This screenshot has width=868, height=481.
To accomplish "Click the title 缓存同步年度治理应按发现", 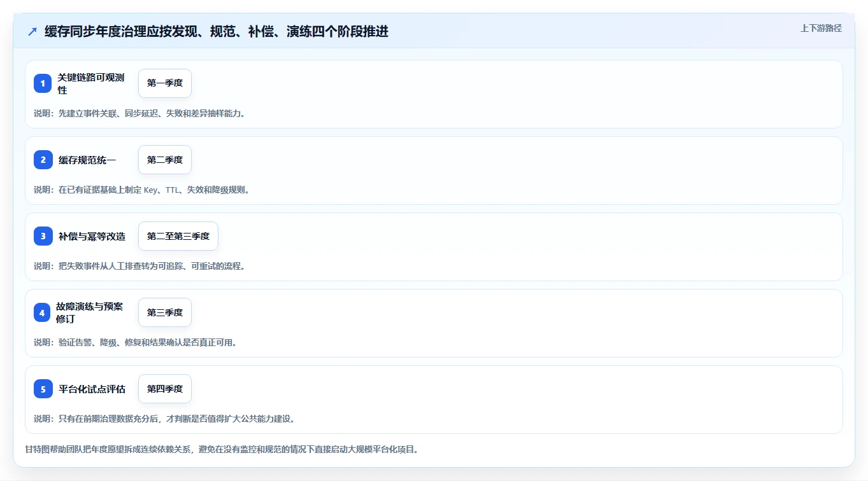I will 217,32.
